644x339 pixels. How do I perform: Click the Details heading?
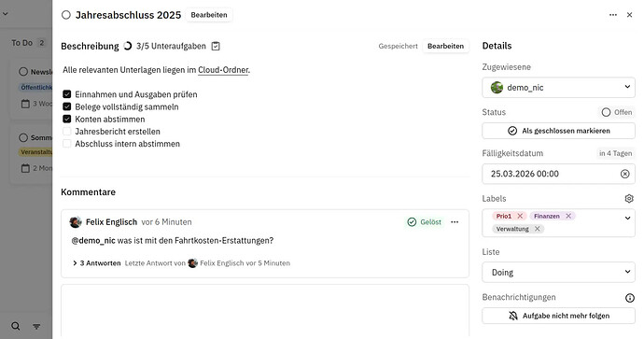[497, 46]
